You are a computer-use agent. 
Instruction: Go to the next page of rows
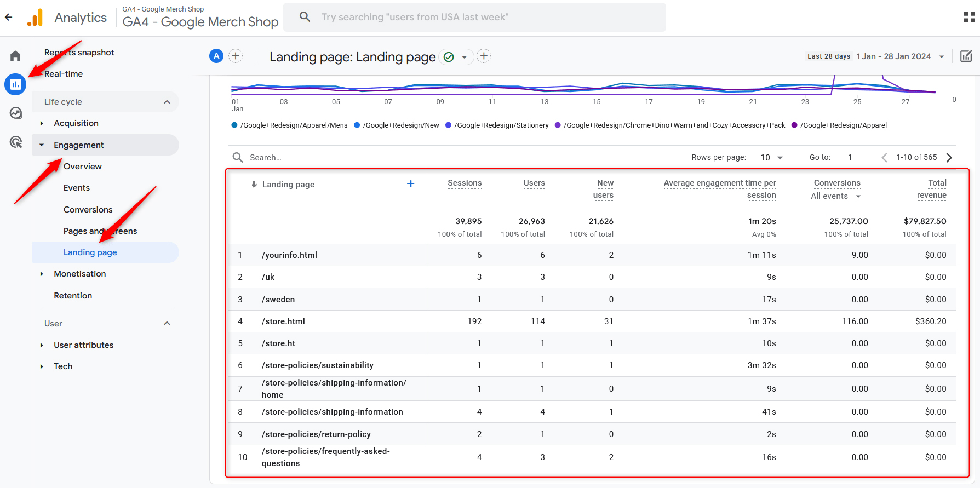949,157
